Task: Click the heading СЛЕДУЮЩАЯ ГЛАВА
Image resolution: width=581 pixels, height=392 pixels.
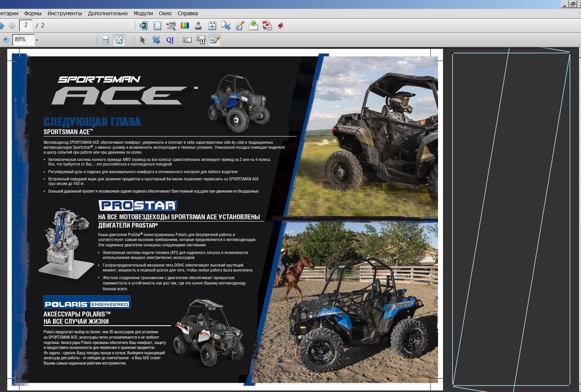Action: (92, 122)
